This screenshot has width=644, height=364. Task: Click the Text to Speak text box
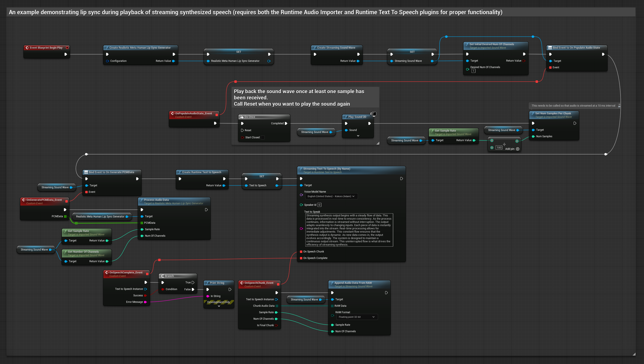pyautogui.click(x=349, y=230)
